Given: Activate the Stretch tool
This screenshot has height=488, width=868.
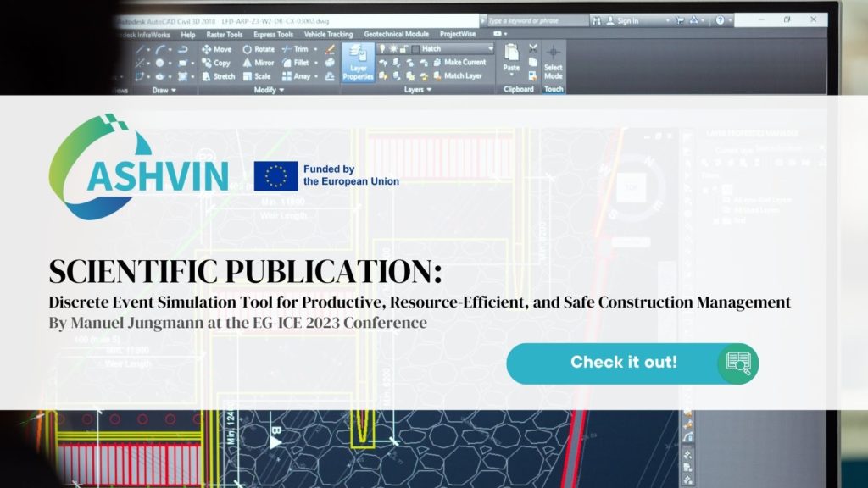Looking at the screenshot, I should coord(218,76).
